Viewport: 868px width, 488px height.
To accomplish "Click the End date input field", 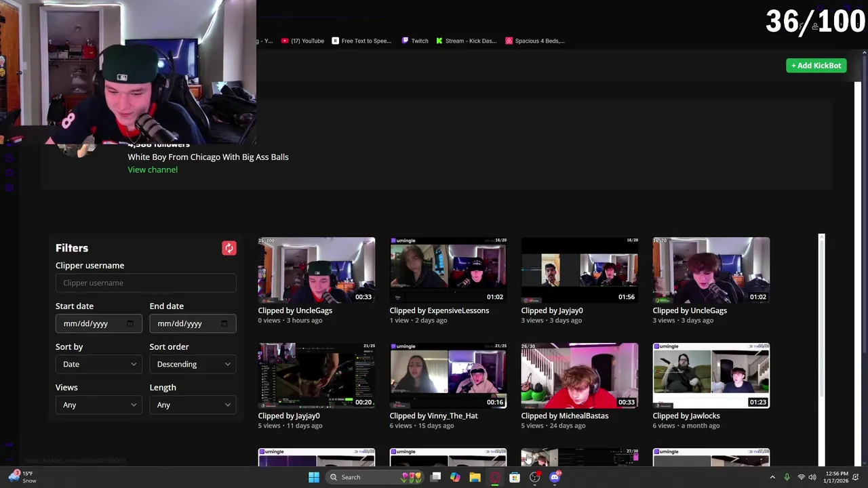I will click(193, 323).
